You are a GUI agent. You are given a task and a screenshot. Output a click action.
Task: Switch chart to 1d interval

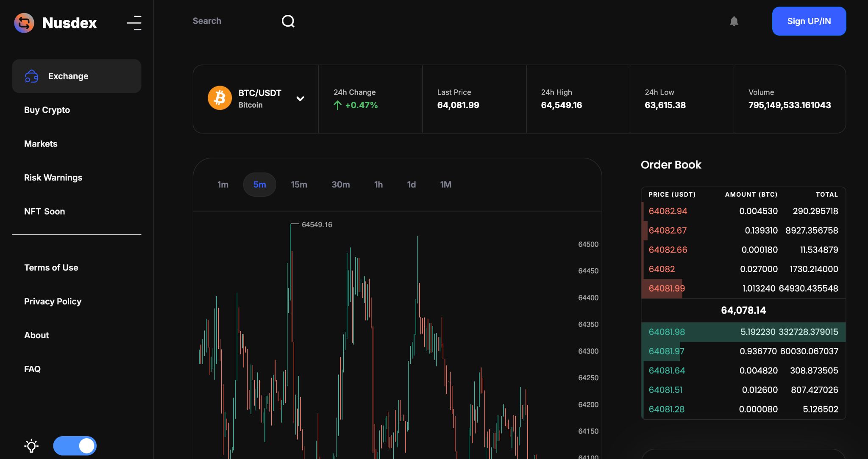click(412, 184)
